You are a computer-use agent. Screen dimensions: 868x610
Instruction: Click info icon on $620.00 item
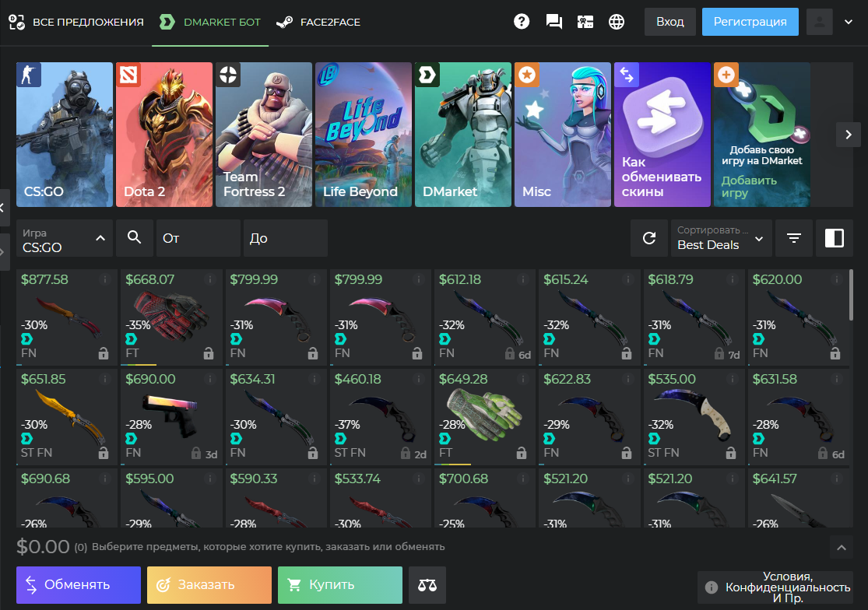(x=836, y=280)
